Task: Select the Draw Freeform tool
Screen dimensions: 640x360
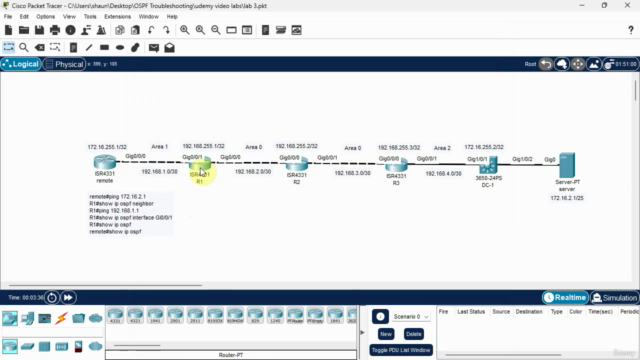Action: click(135, 47)
